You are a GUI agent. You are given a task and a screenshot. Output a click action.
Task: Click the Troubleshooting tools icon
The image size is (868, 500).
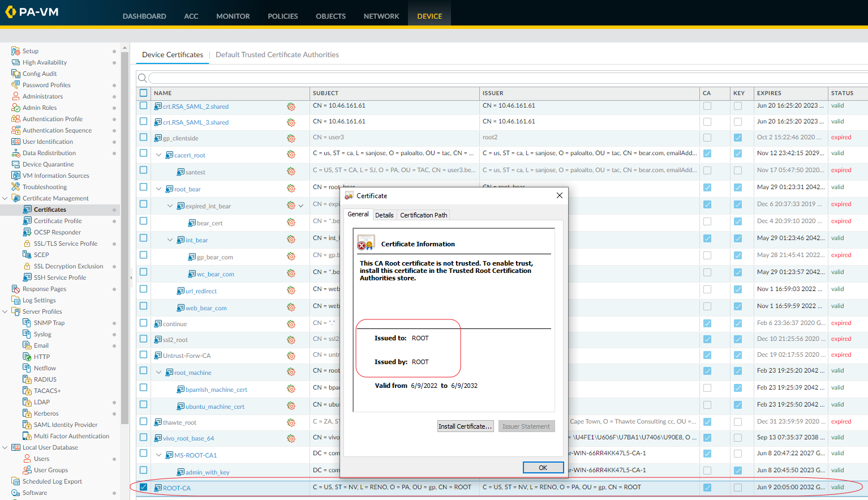click(x=15, y=187)
